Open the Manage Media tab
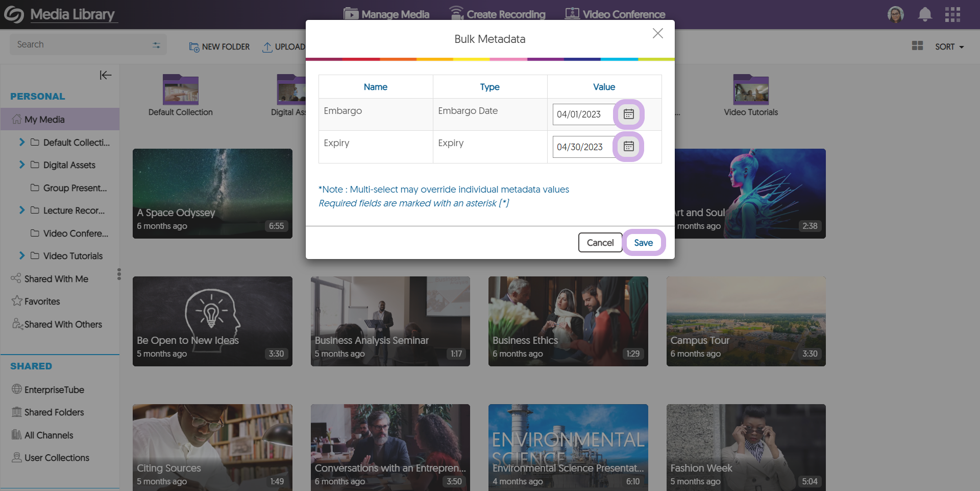980x491 pixels. coord(386,14)
